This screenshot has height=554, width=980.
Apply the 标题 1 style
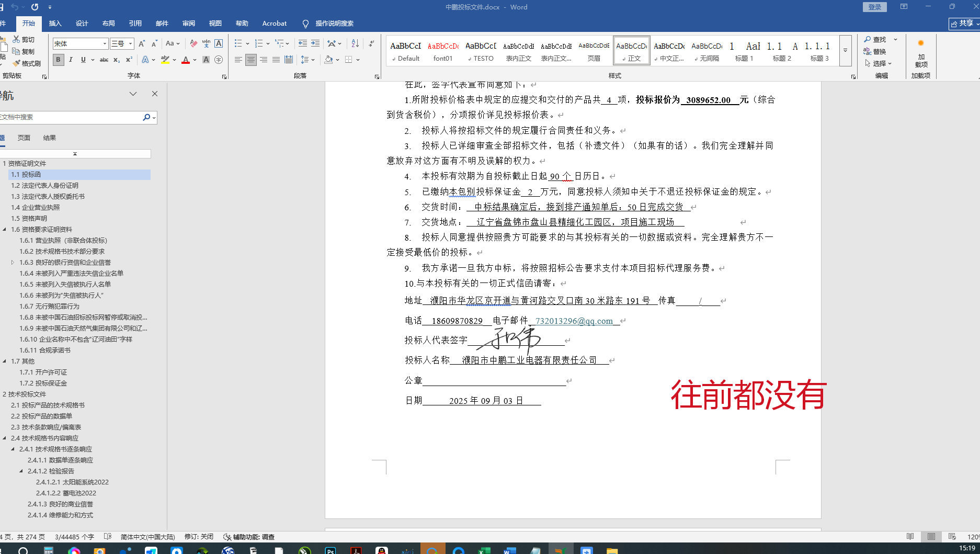744,51
